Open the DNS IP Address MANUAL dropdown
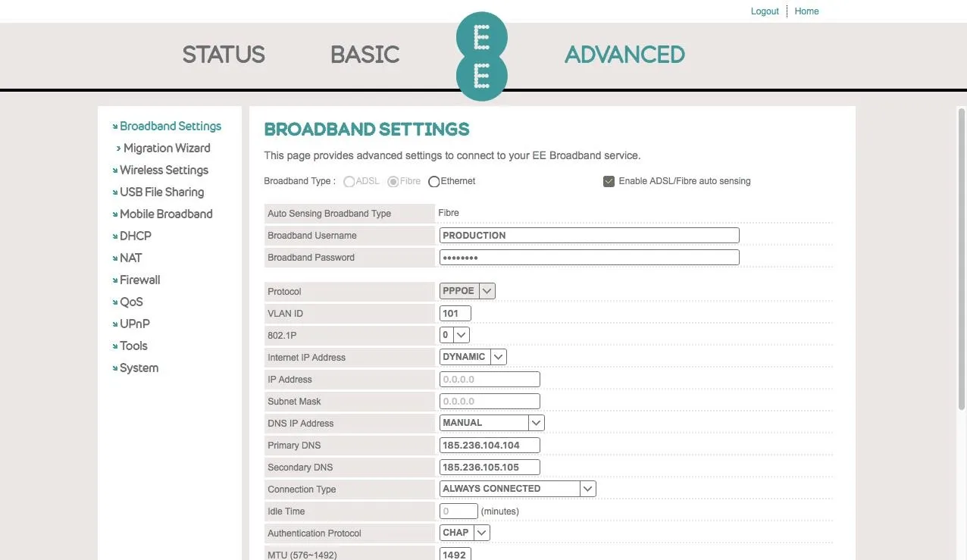The image size is (967, 560). 492,422
